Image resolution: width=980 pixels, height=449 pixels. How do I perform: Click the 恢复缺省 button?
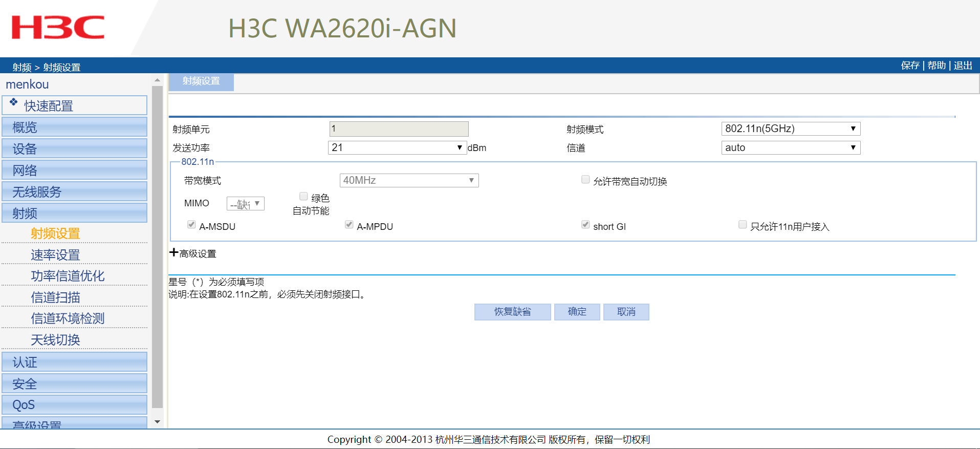(x=513, y=312)
